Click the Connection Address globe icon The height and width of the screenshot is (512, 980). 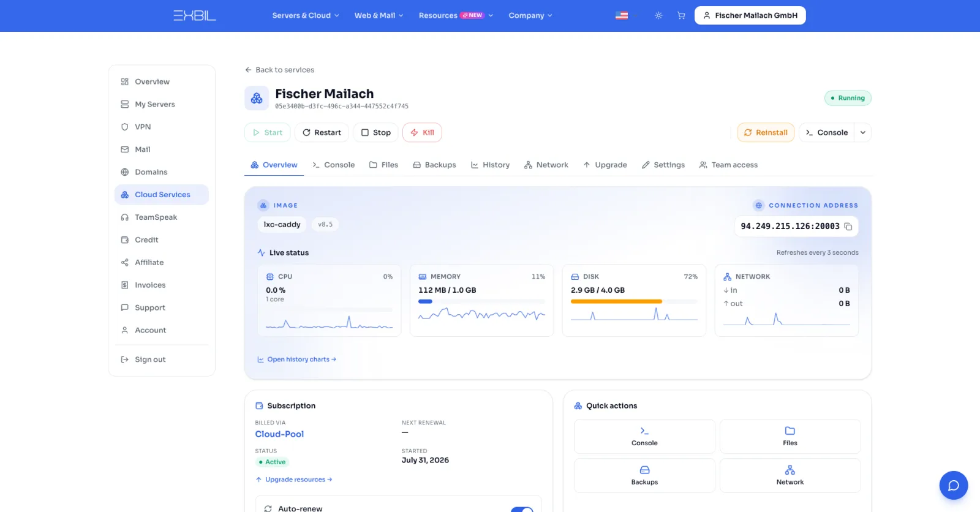tap(759, 205)
